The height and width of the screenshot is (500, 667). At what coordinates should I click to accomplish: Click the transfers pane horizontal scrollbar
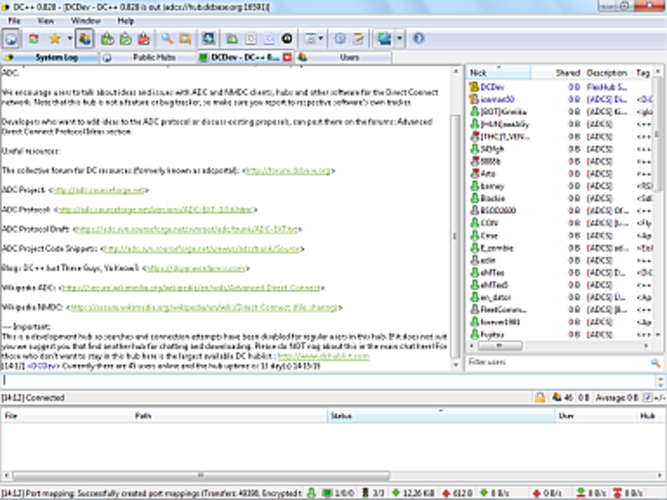click(333, 475)
